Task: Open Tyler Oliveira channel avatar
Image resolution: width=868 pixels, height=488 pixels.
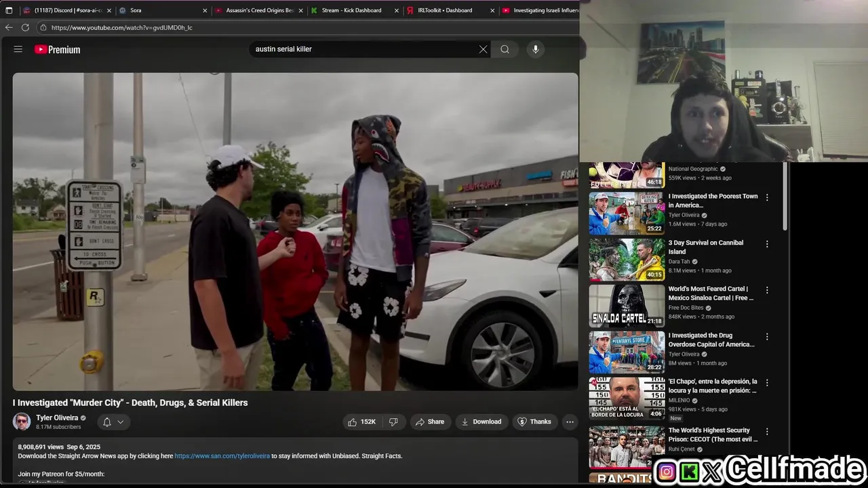Action: pyautogui.click(x=22, y=422)
